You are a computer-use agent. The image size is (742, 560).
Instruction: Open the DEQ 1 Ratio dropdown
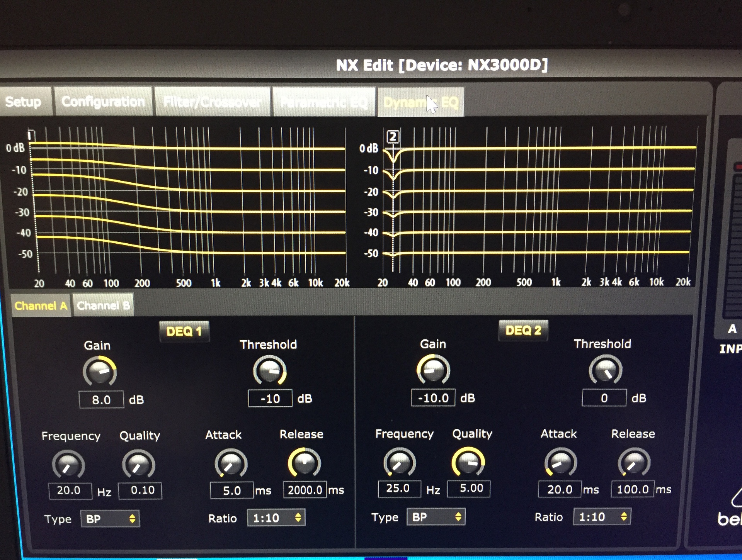coord(276,518)
